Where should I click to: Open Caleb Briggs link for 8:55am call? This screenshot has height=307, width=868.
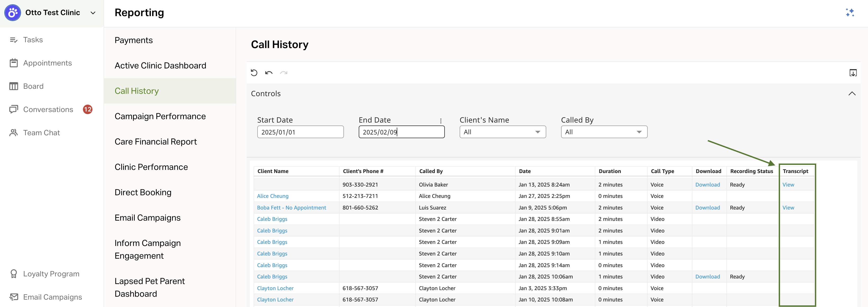click(x=272, y=219)
